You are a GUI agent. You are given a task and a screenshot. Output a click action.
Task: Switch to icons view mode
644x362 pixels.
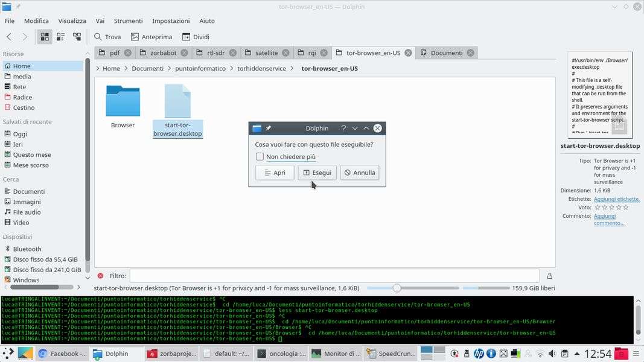(x=45, y=37)
